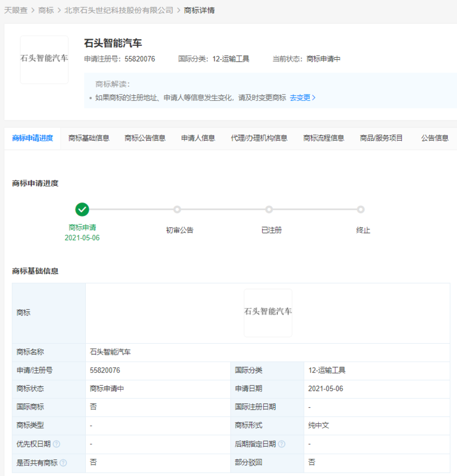Viewport: 457px width, 476px height.
Task: Switch to 商品/服务项目 tab
Action: (381, 138)
